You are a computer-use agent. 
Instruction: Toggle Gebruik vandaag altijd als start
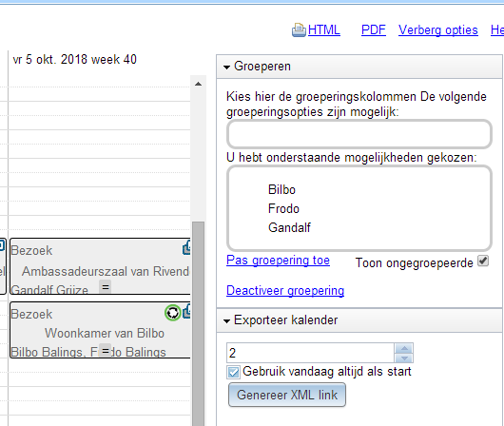click(x=233, y=373)
